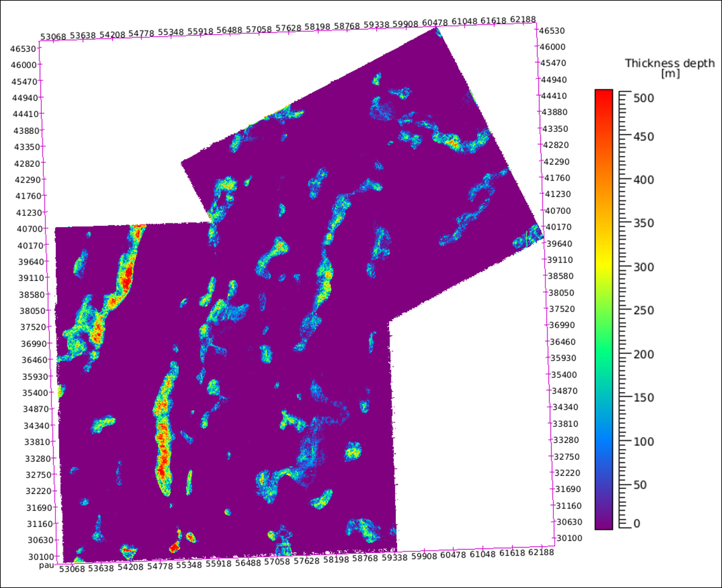Click the "Thickness depth" legend title
The image size is (722, 588).
(x=669, y=63)
